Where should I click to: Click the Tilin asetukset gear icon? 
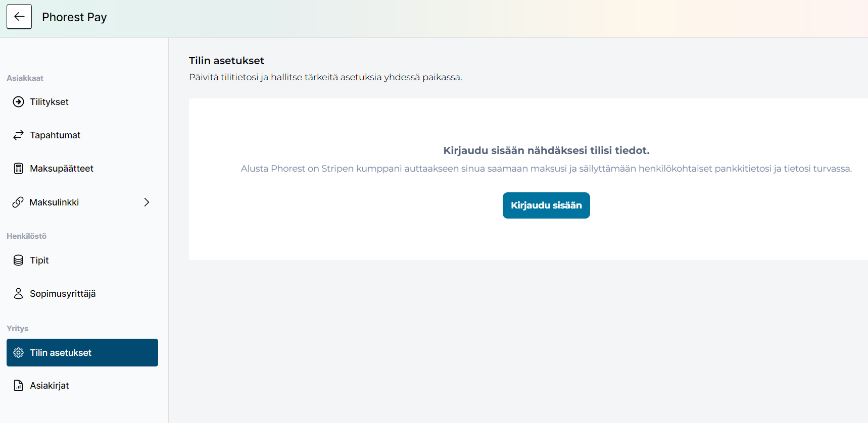pos(18,353)
